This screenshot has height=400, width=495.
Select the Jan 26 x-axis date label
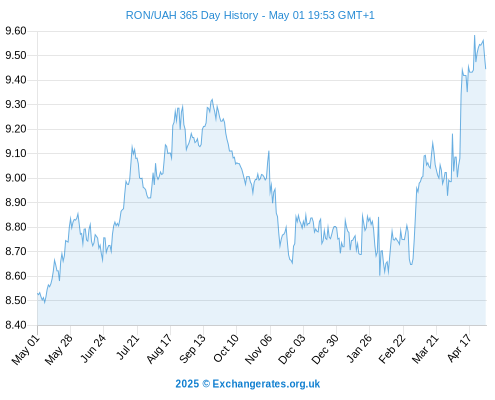359,349
